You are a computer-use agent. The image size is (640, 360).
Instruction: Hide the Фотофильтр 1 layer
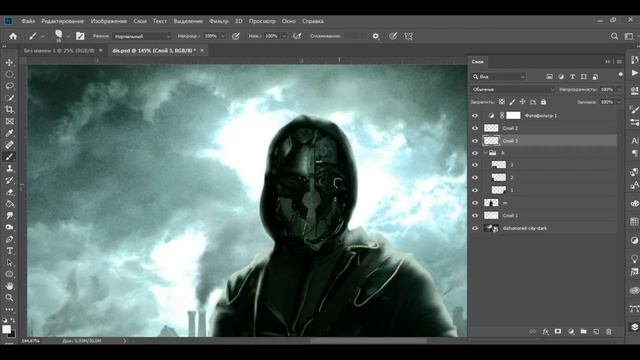tap(475, 116)
